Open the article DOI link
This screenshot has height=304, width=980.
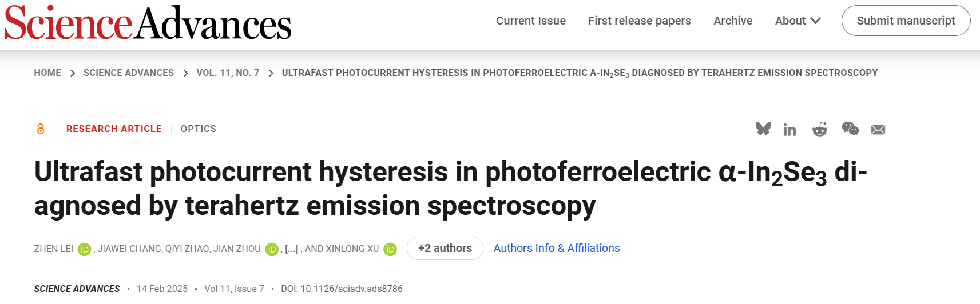point(342,289)
